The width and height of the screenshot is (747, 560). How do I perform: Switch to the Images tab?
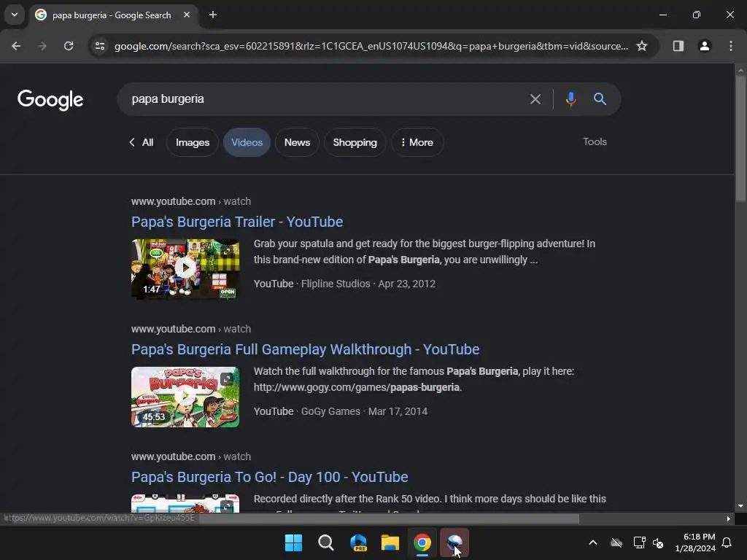[x=193, y=142]
